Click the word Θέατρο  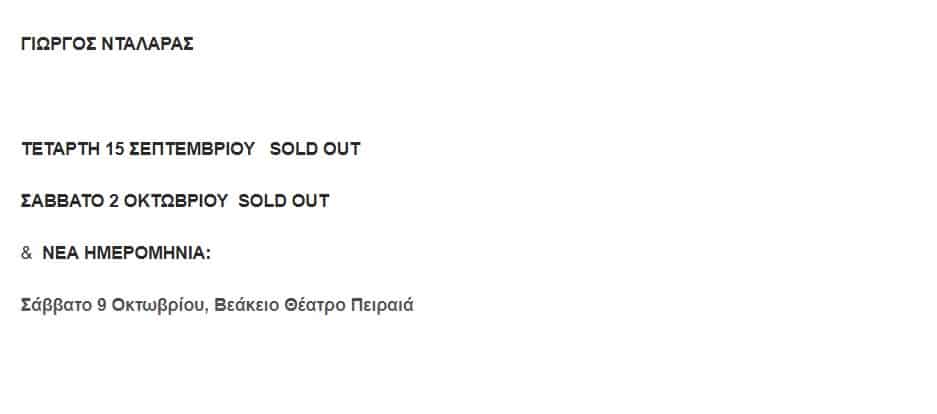tap(315, 305)
